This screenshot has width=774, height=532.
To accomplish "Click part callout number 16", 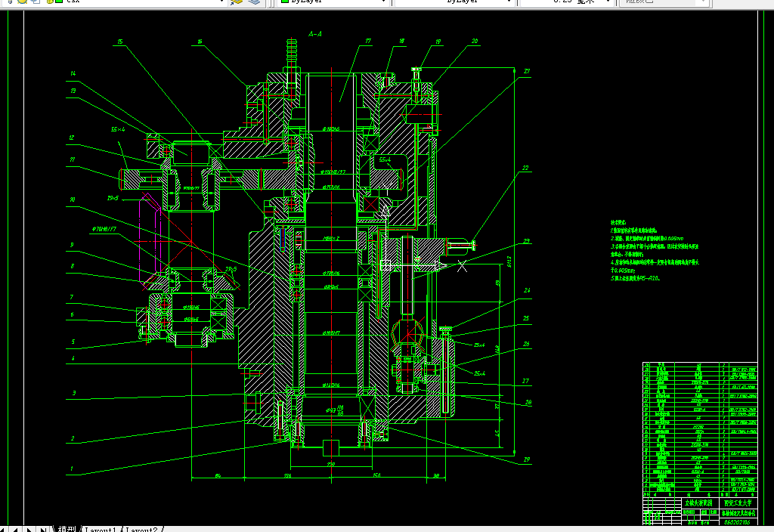I will click(200, 42).
